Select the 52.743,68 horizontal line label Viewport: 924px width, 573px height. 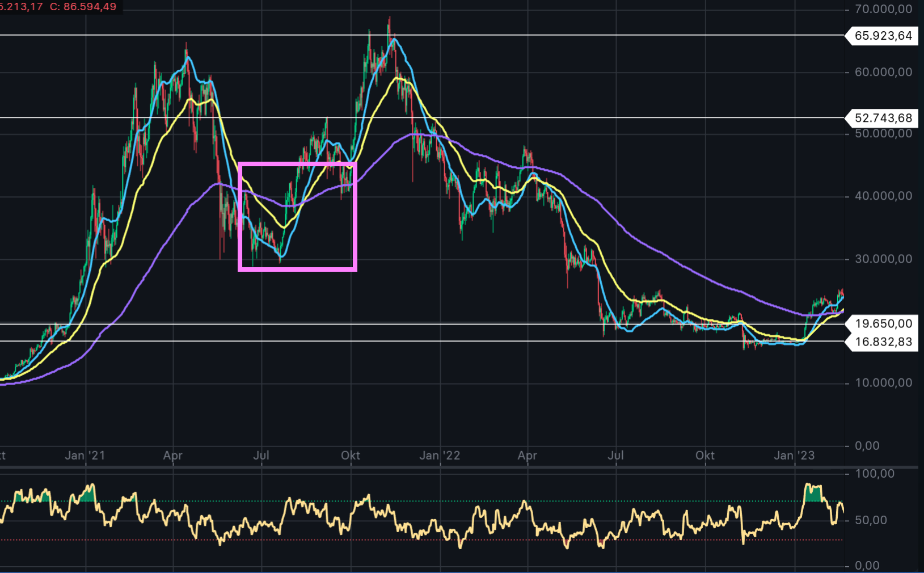pos(883,118)
